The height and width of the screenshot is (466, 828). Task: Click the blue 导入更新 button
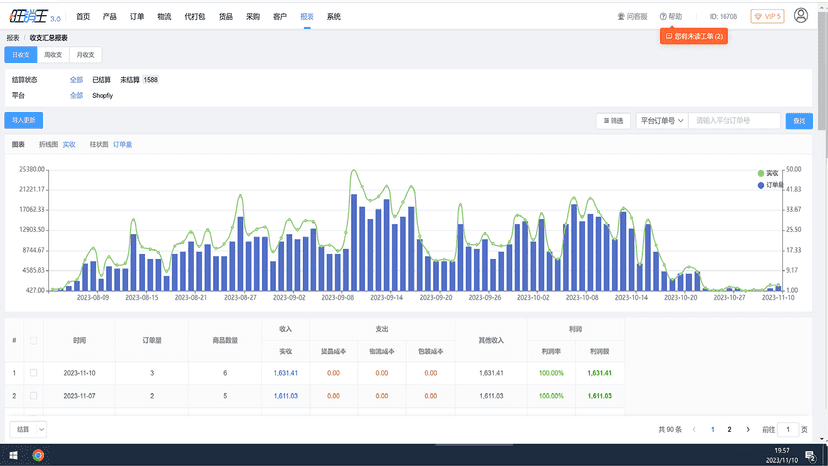pos(24,120)
